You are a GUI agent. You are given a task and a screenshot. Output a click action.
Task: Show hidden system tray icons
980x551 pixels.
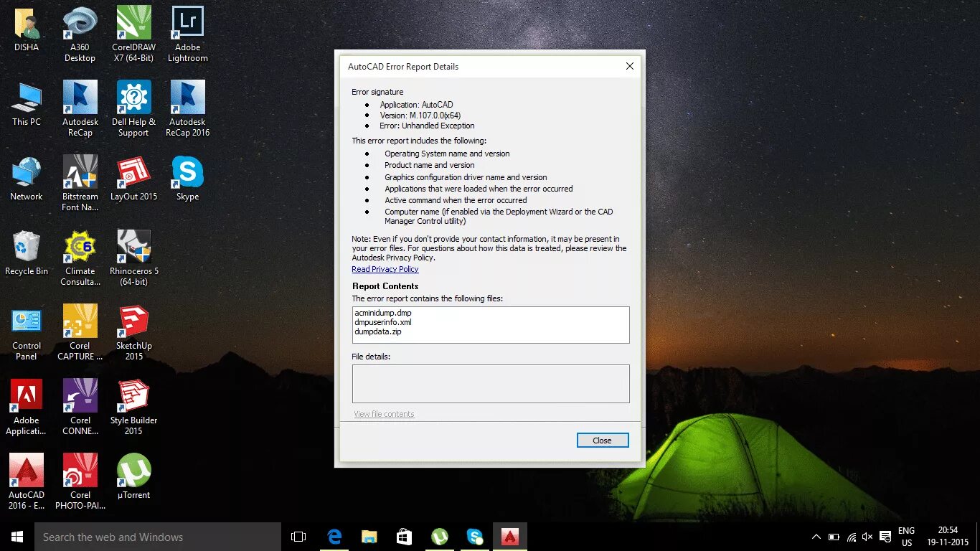pyautogui.click(x=816, y=537)
